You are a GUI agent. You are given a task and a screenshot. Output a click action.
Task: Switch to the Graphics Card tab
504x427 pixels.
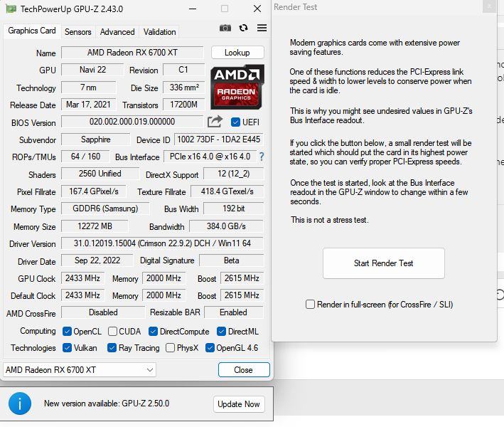point(32,31)
